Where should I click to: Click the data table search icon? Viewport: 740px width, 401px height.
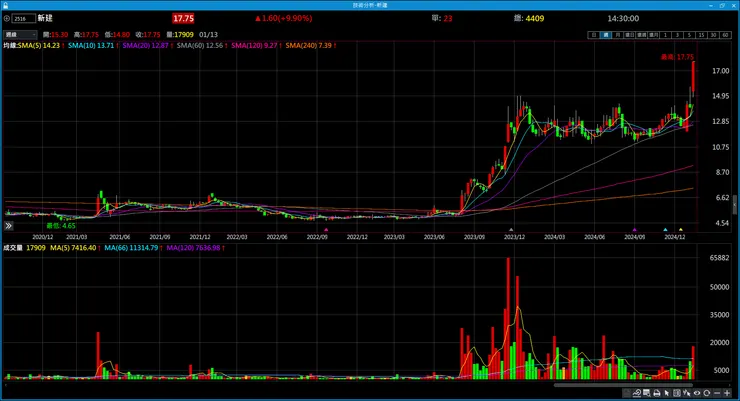647,393
